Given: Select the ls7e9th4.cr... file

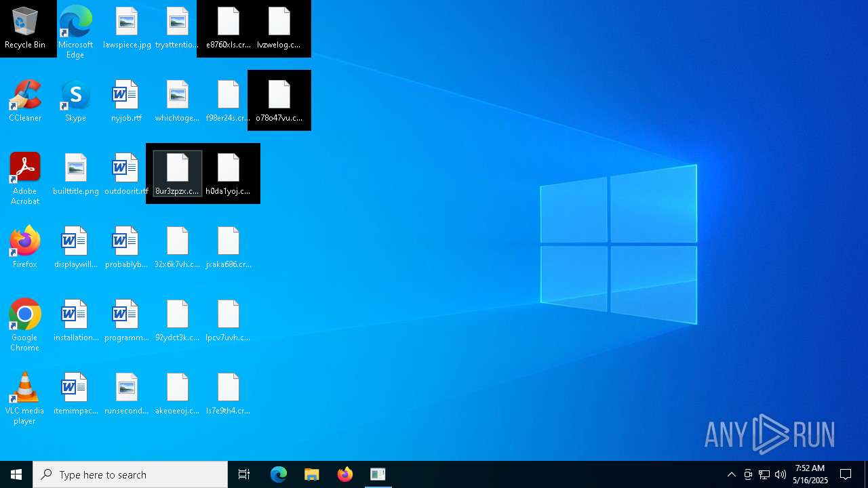Looking at the screenshot, I should [x=229, y=394].
